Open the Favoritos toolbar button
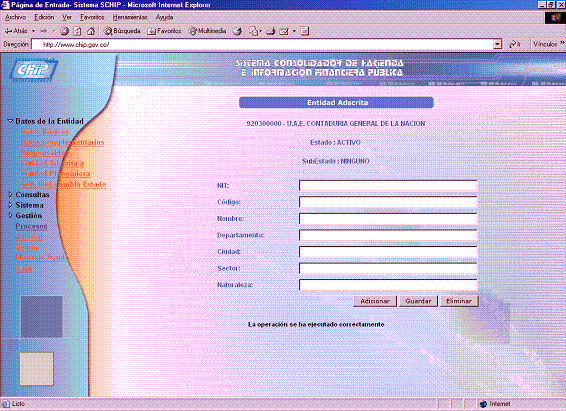Screen dimensions: 566x411 [x=164, y=31]
